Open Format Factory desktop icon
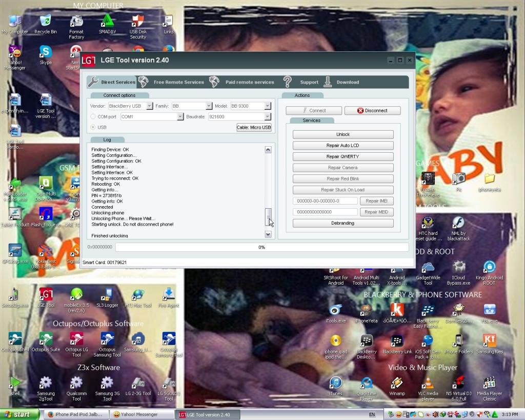Image resolution: width=525 pixels, height=420 pixels. [76, 27]
